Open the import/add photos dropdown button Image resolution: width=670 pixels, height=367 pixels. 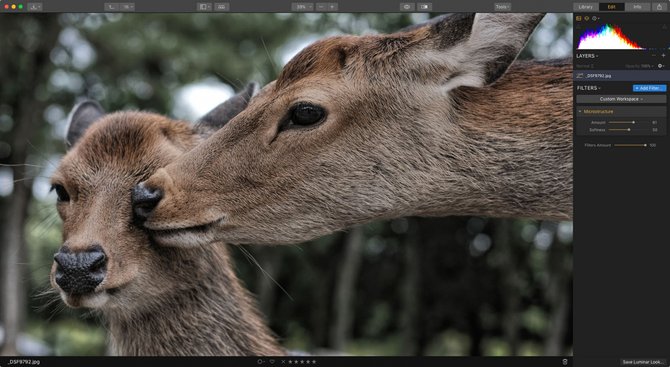(35, 7)
